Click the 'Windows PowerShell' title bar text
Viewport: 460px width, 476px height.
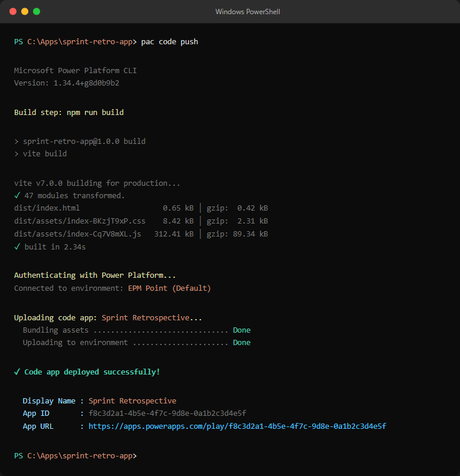point(247,11)
